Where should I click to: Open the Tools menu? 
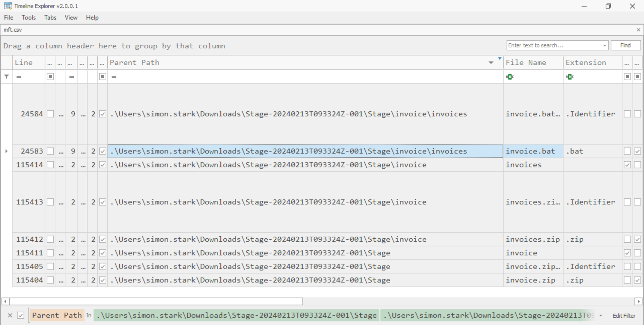tap(29, 18)
